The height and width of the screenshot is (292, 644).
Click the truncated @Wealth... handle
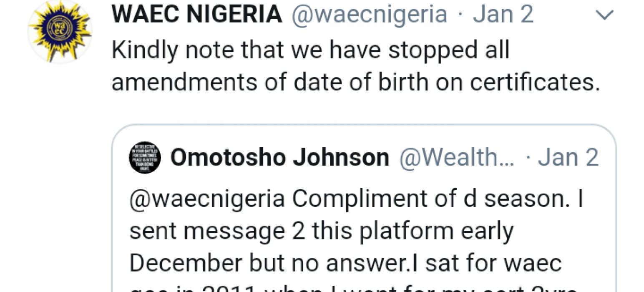click(457, 158)
